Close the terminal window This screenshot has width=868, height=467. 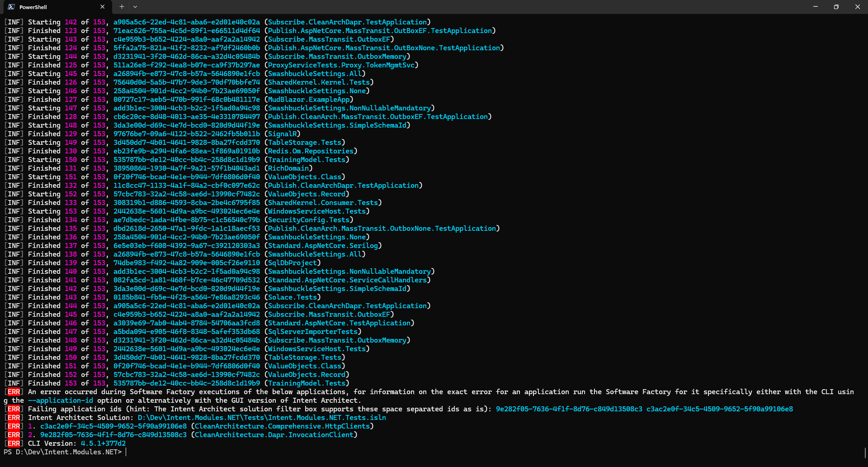pyautogui.click(x=857, y=7)
